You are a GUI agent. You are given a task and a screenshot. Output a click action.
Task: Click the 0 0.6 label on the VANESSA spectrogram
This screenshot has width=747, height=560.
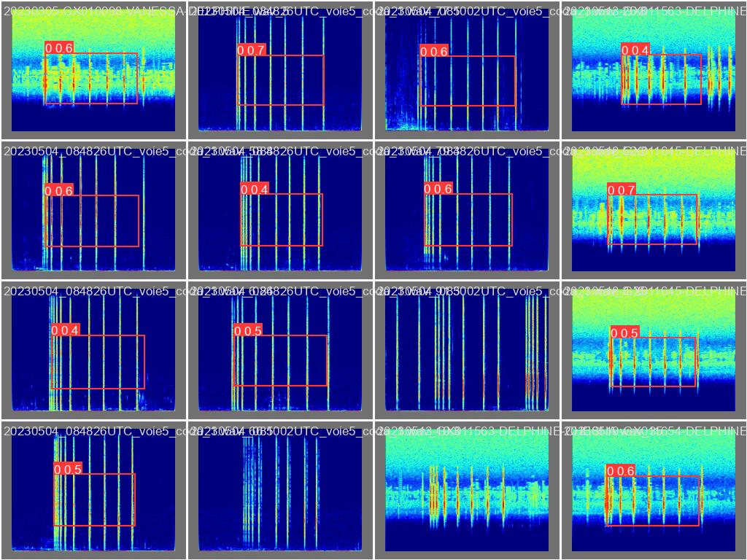coord(59,48)
